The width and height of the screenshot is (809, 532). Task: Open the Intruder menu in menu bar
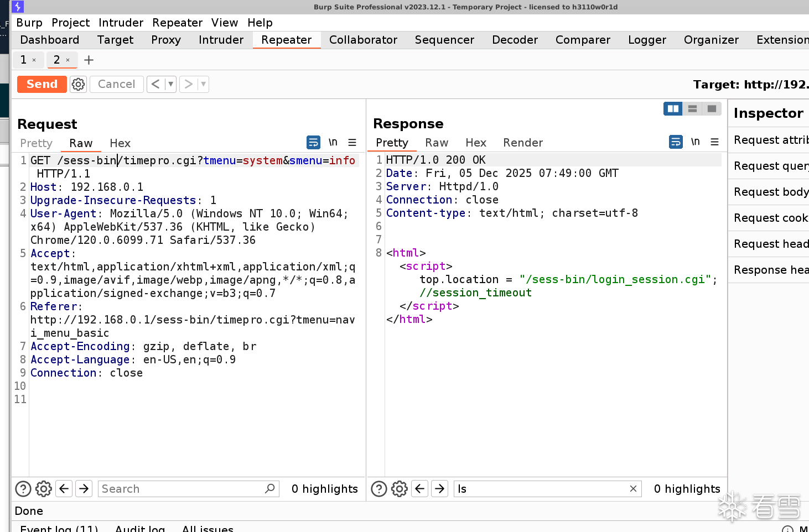coord(121,23)
